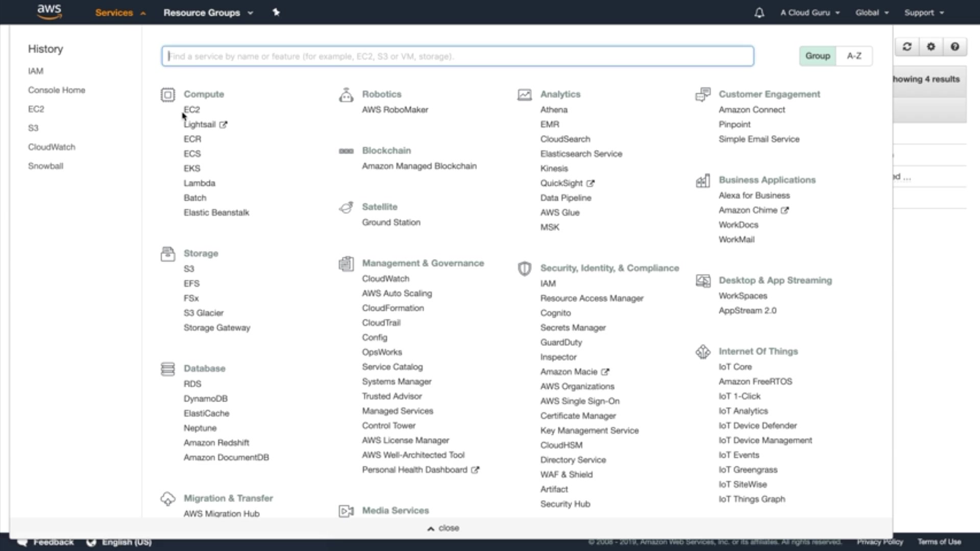Open A Cloud Guru account menu
This screenshot has height=551, width=980.
click(x=810, y=13)
